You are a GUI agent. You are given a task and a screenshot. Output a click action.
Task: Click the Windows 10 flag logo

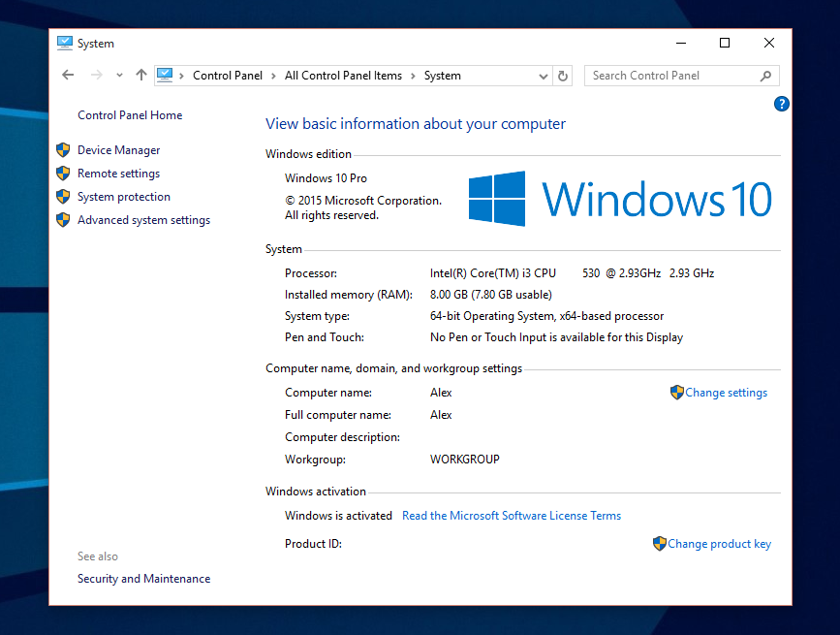coord(497,199)
